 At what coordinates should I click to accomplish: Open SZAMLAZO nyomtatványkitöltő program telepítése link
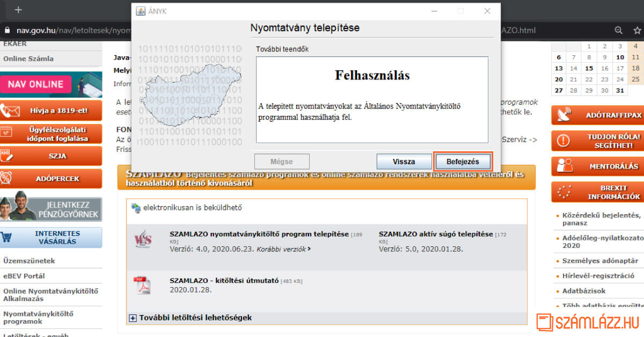tap(259, 234)
